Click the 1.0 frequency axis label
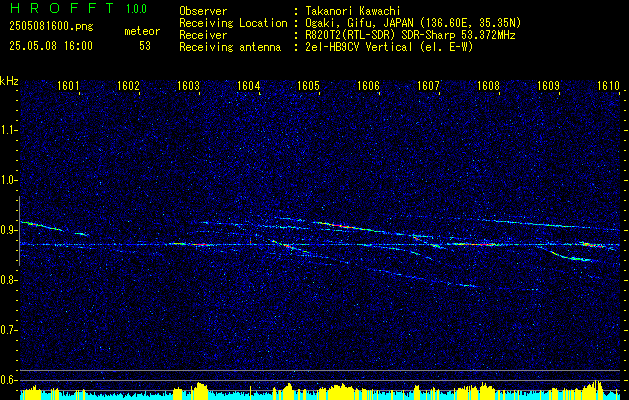The image size is (629, 400). pyautogui.click(x=8, y=180)
